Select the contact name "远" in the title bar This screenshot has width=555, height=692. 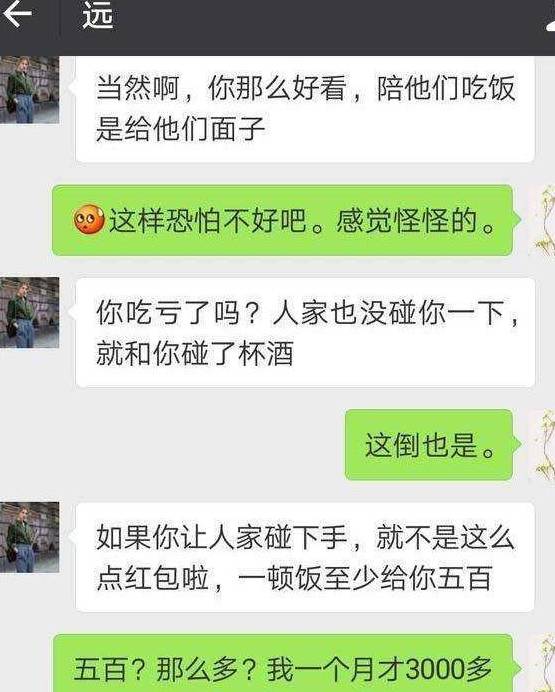click(x=98, y=15)
